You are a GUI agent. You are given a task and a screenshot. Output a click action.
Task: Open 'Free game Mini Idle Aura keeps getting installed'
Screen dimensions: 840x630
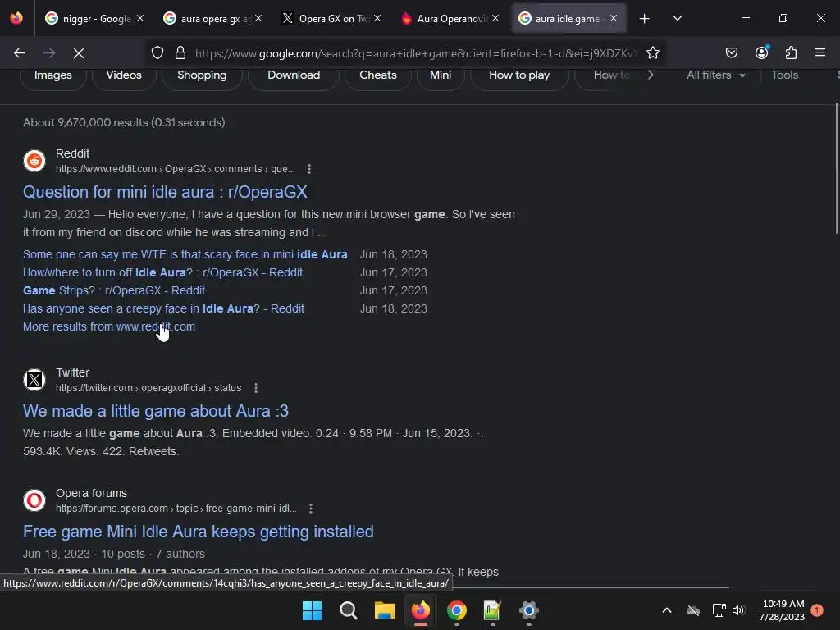[199, 532]
